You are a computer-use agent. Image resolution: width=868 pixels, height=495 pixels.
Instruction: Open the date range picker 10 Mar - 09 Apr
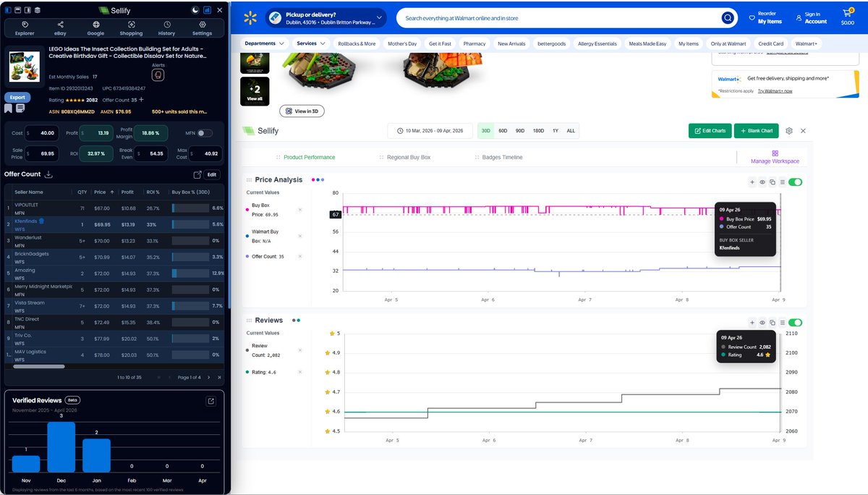pyautogui.click(x=430, y=131)
